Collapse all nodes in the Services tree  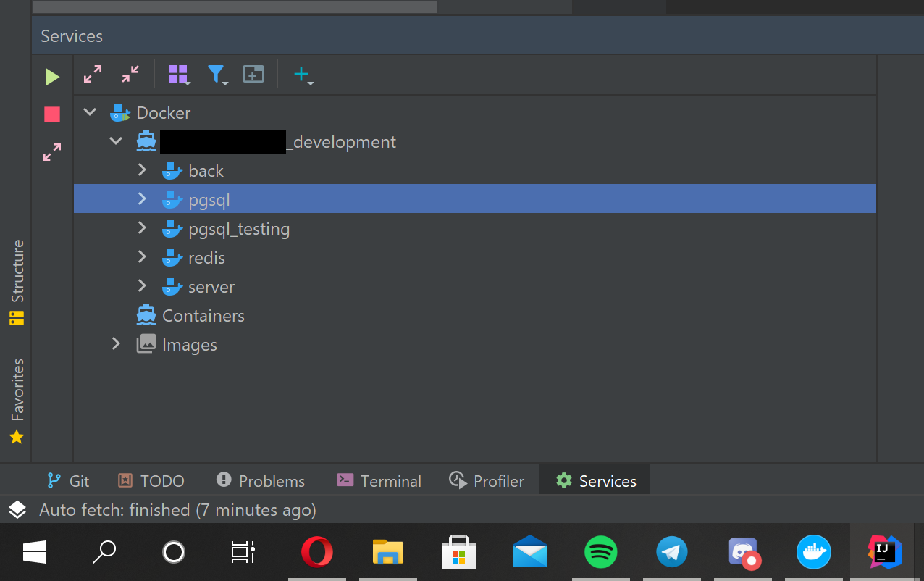click(x=130, y=74)
